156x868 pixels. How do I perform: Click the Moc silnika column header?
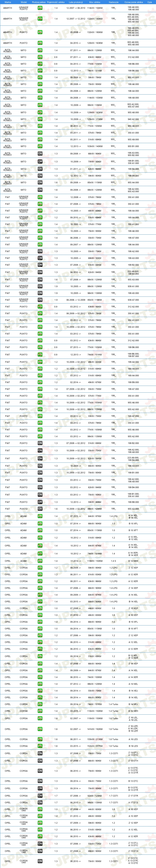click(x=95, y=2)
